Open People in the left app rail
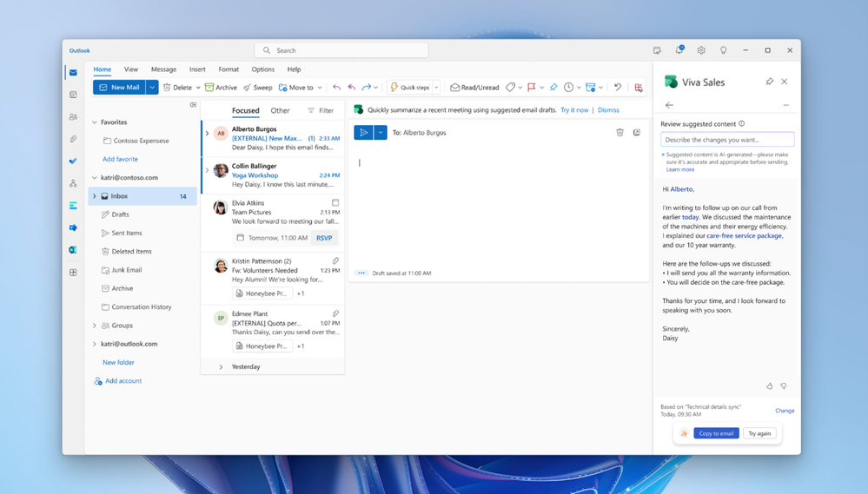This screenshot has width=868, height=494. point(73,116)
